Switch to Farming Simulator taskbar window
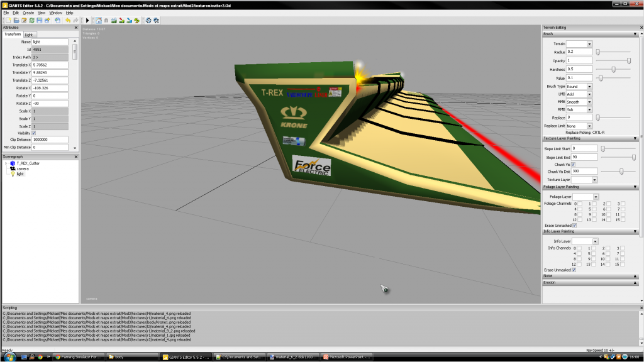Screen dimensions: 644x362 point(79,357)
